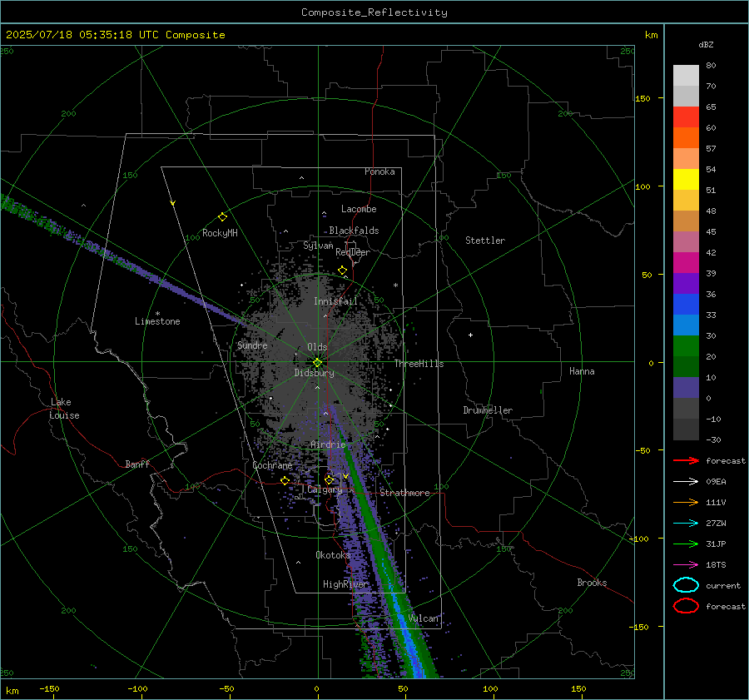Image resolution: width=749 pixels, height=700 pixels.
Task: Click the dBZ legend heading
Action: (706, 44)
